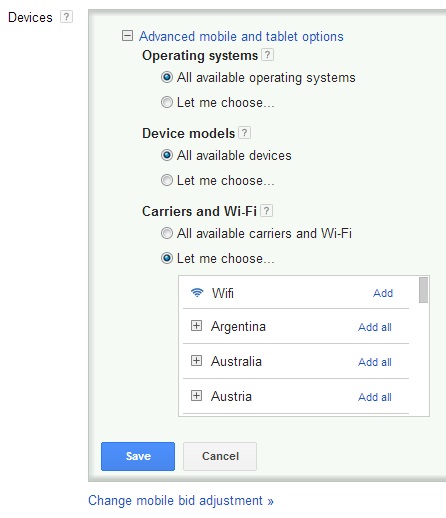Select All available carriers and Wi-Fi

coord(167,233)
